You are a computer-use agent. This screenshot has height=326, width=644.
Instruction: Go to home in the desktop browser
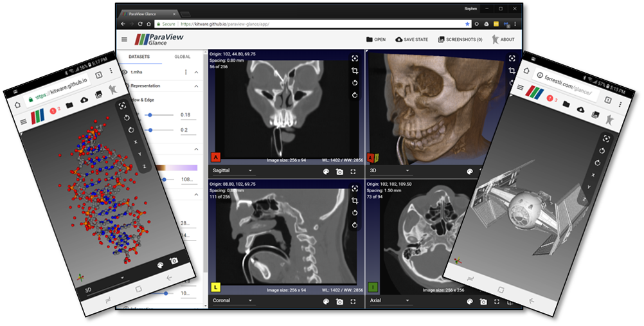pyautogui.click(x=148, y=24)
